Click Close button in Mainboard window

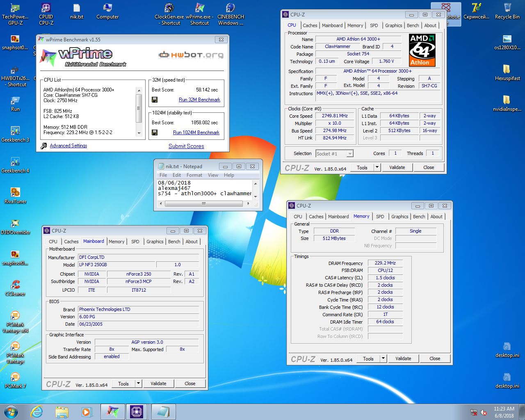point(190,383)
